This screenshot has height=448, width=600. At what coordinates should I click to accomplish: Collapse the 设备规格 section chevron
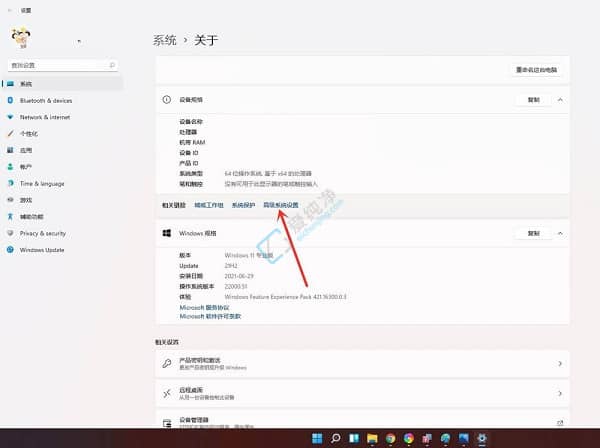point(560,100)
